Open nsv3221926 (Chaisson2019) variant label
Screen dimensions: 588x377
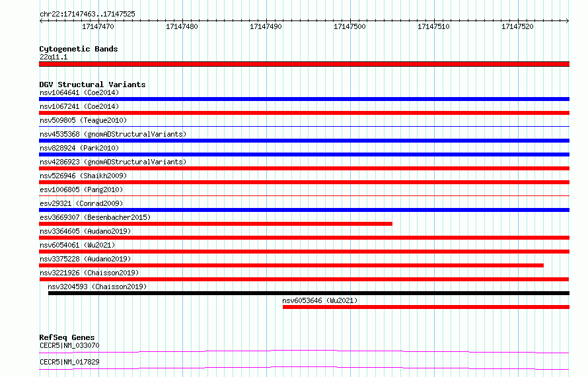89,273
